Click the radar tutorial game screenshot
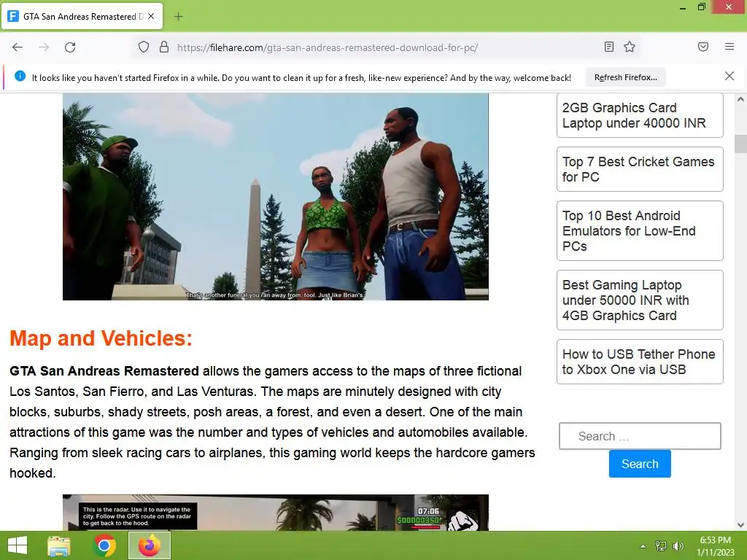 (x=275, y=513)
